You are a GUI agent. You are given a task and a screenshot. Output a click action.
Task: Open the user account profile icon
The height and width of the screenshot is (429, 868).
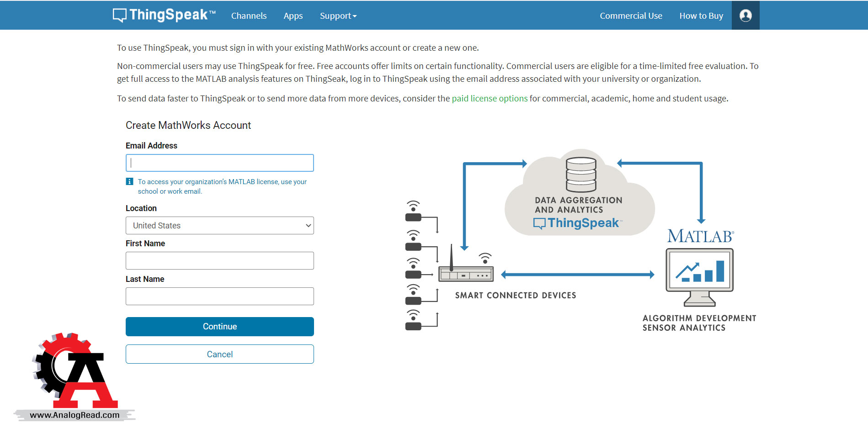[x=745, y=16]
